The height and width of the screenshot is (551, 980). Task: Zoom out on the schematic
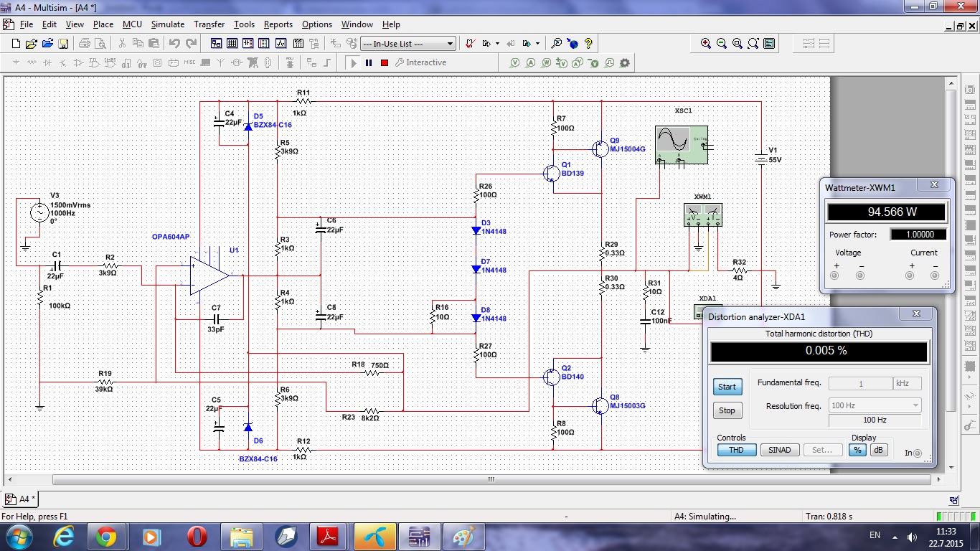722,44
